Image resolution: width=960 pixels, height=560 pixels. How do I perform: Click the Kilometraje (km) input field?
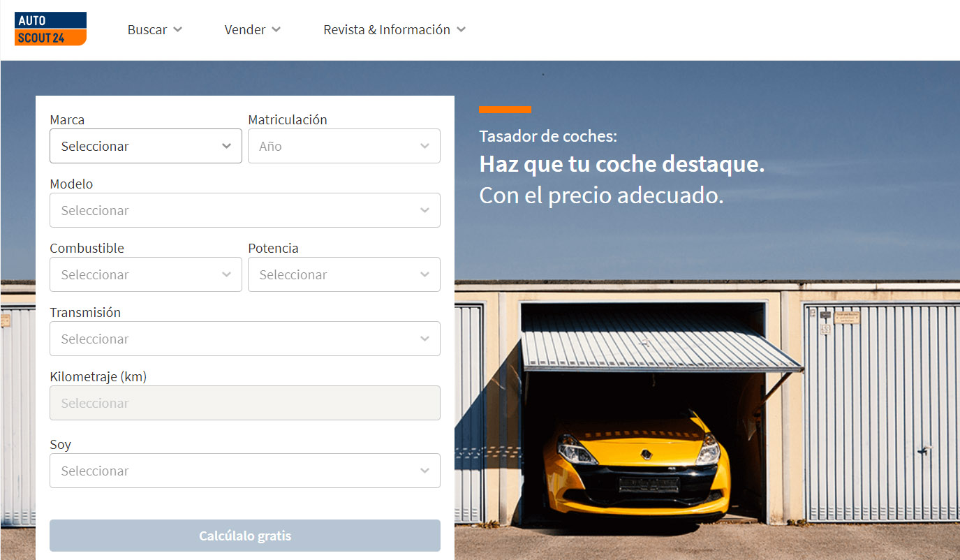(x=244, y=403)
